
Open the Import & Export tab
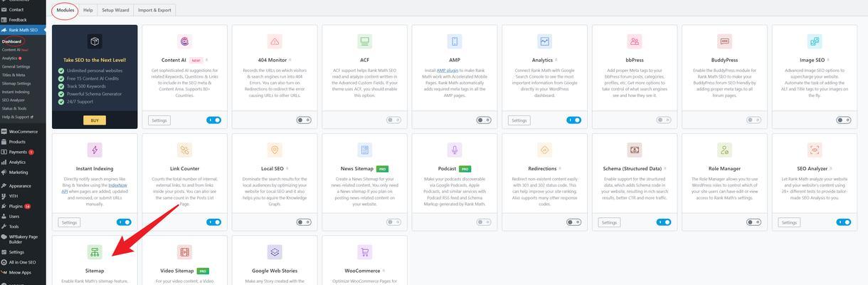(154, 11)
